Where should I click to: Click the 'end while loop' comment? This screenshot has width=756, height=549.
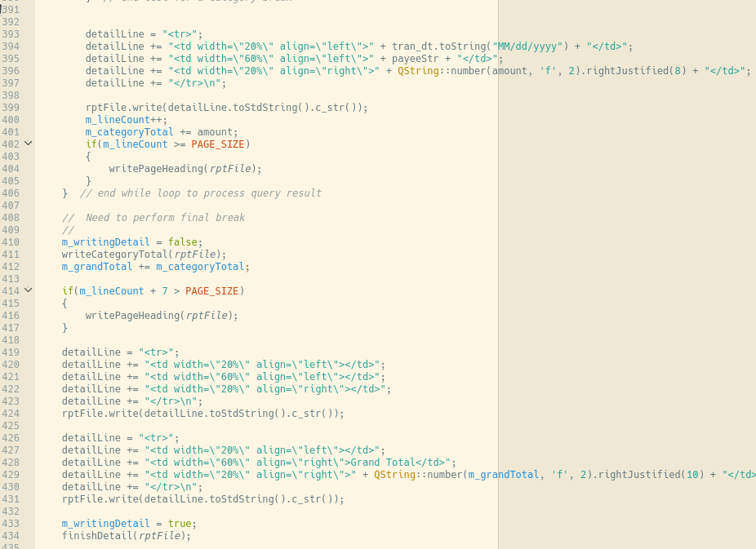[201, 193]
